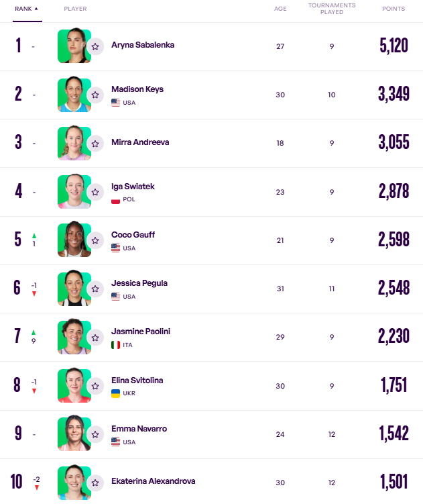
Task: Click the USA flag under Madison Keys
Action: 115,103
